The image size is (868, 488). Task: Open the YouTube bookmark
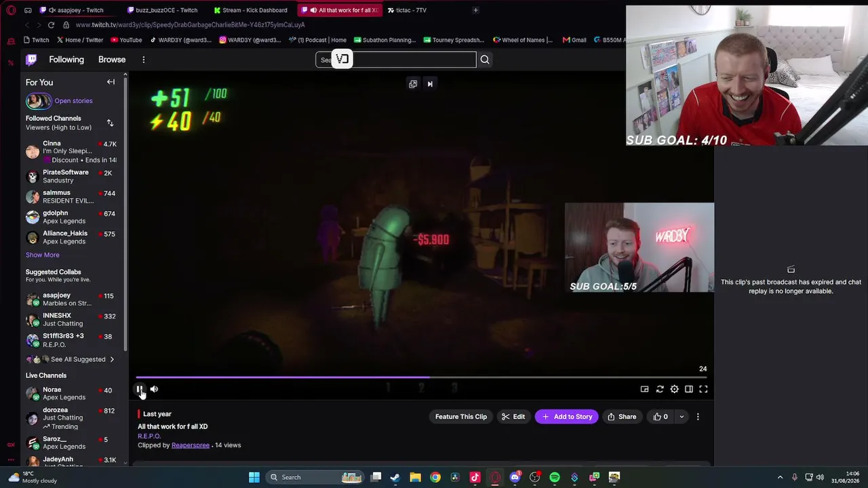(x=126, y=40)
